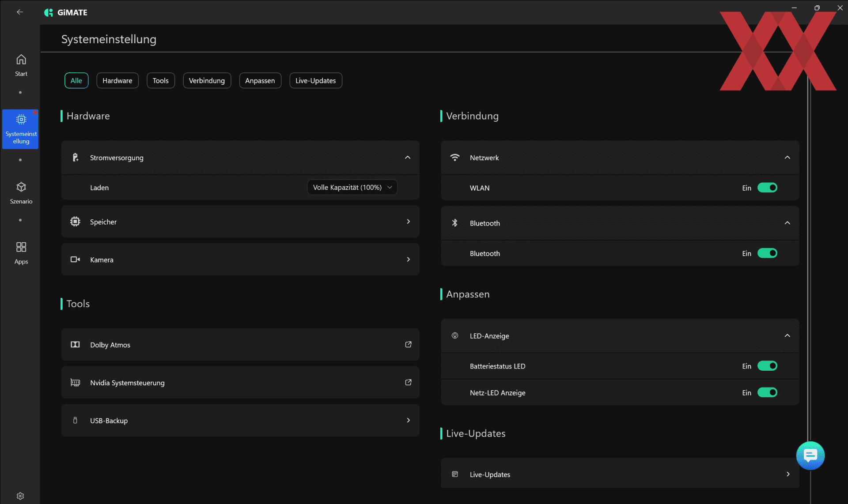
Task: Click the Nvidia Systemsteuerung icon
Action: point(76,383)
